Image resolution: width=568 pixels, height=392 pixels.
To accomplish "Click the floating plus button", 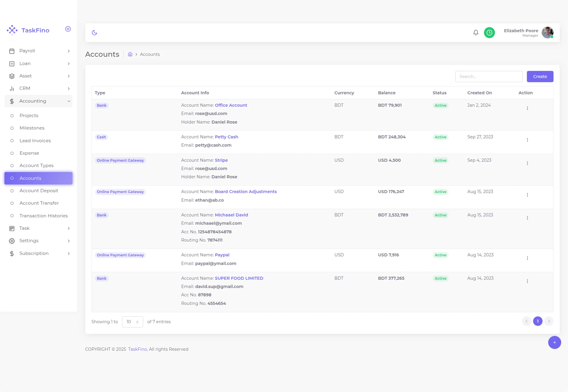I will [x=554, y=342].
